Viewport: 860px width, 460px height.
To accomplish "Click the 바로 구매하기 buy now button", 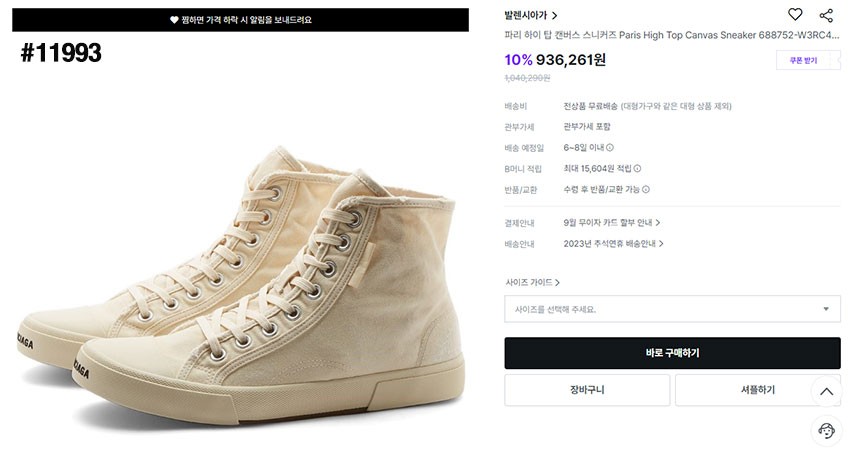I will pos(671,353).
